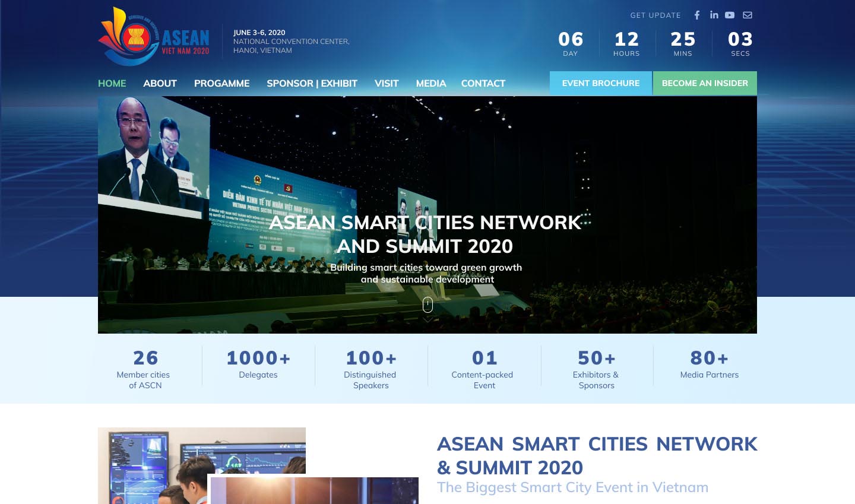Click the EVENT BROCHURE button
Screen dimensions: 855x504
[600, 84]
